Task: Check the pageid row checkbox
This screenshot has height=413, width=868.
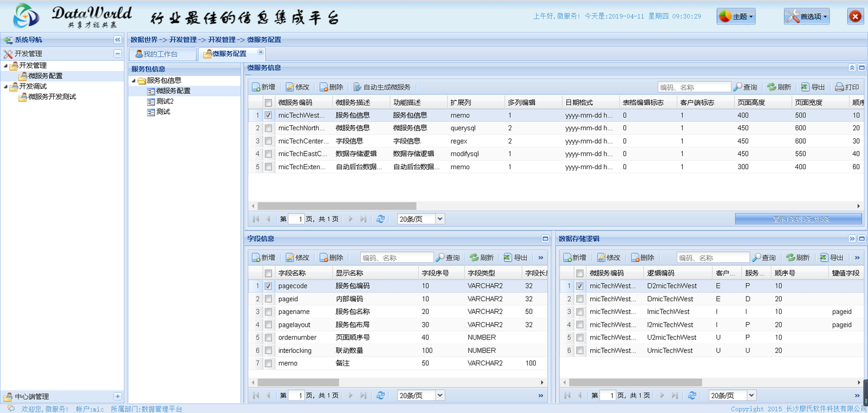Action: tap(268, 299)
